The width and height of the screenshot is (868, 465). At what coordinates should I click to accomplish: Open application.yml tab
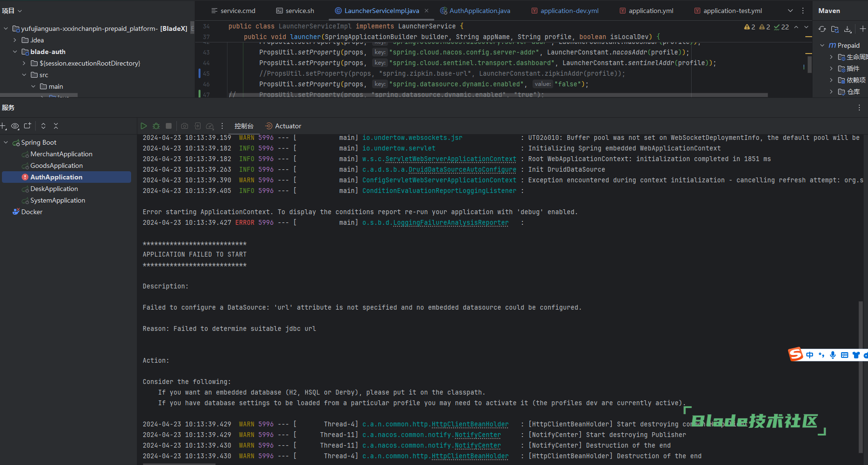[646, 11]
